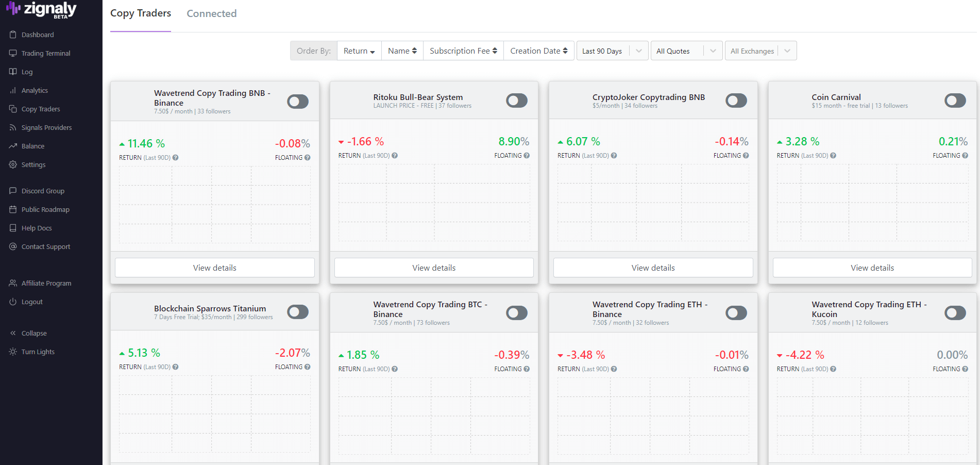
Task: View details of Coin Carnival
Action: tap(872, 268)
